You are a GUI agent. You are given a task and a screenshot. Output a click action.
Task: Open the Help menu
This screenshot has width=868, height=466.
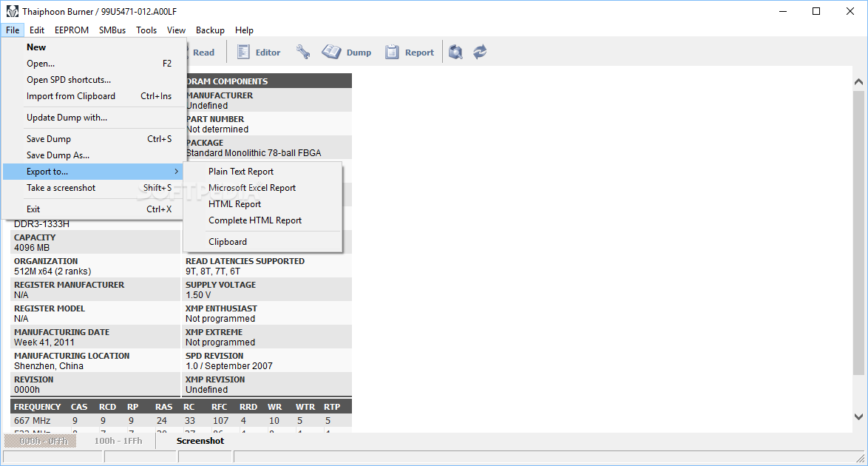244,30
